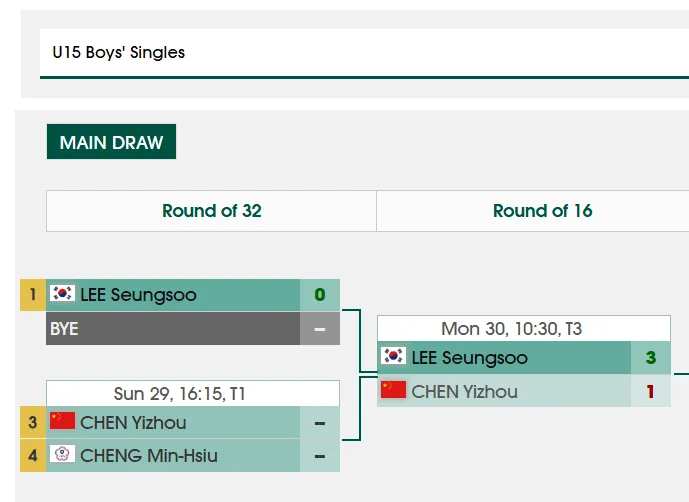Image resolution: width=689 pixels, height=502 pixels.
Task: Click Korea flag in the Round of 16 match
Action: click(393, 356)
